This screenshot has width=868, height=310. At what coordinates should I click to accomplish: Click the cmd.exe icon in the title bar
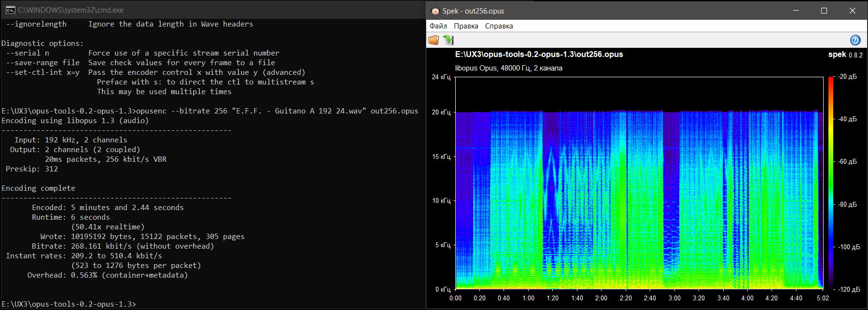pyautogui.click(x=10, y=10)
